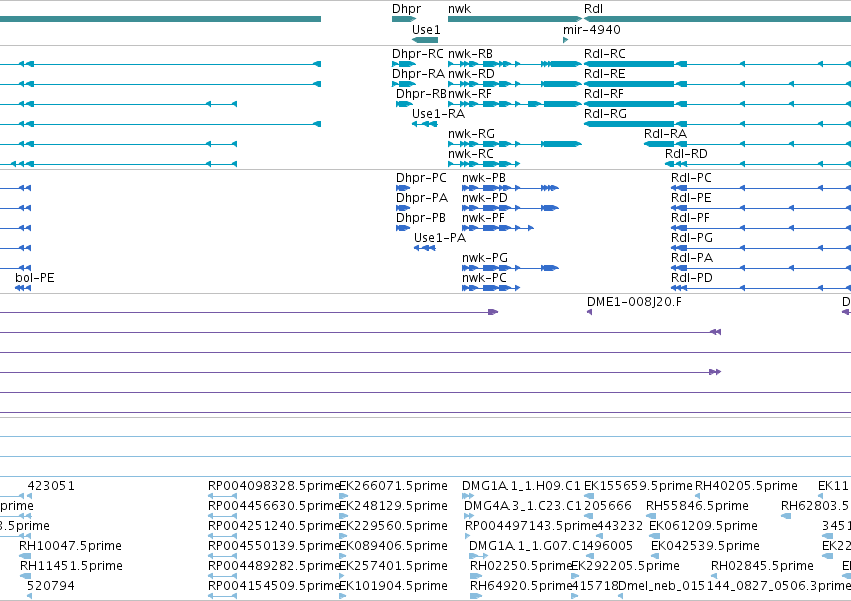The height and width of the screenshot is (601, 851).
Task: Select transcript Dhpr-RA
Action: (x=418, y=74)
